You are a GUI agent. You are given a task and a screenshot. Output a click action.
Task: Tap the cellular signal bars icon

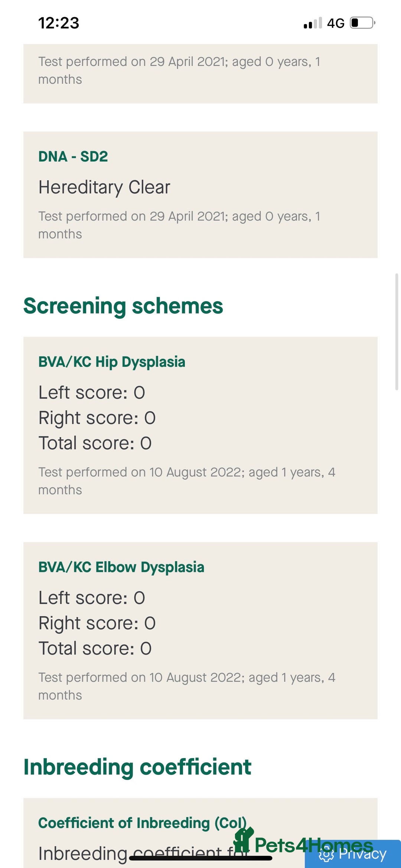313,23
